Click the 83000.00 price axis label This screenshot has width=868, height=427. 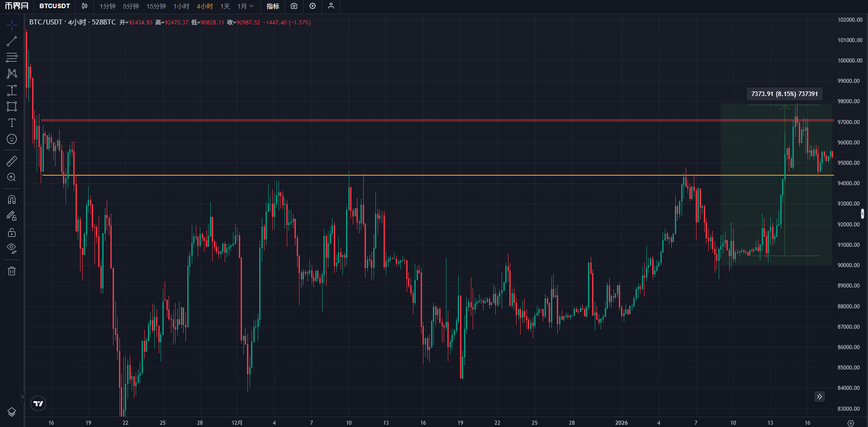849,409
